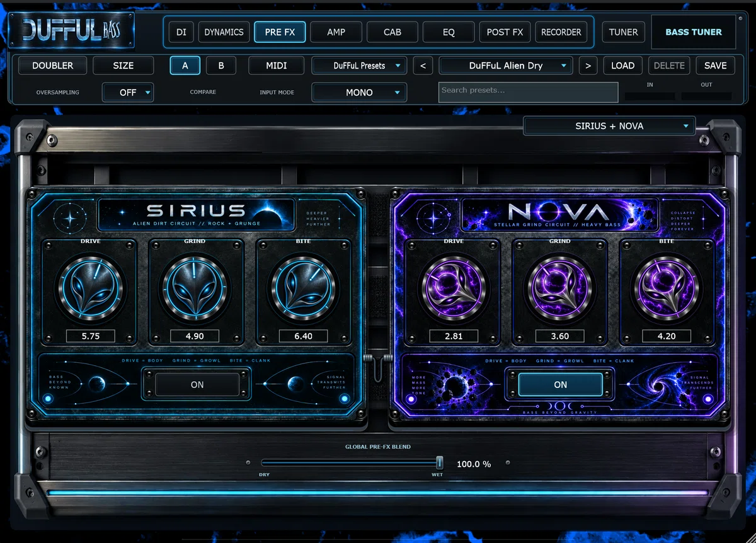Click the IN level meter
Screen dimensions: 756x543
pyautogui.click(x=650, y=96)
